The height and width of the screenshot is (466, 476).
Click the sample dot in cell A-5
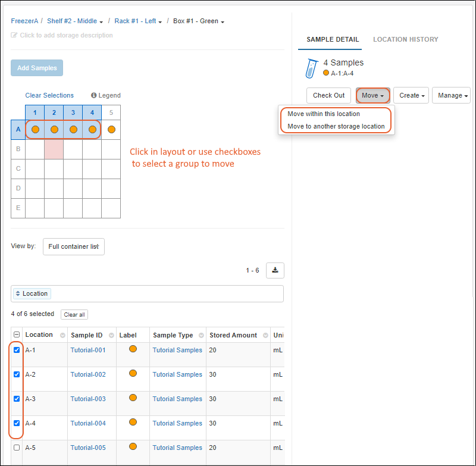coord(111,129)
